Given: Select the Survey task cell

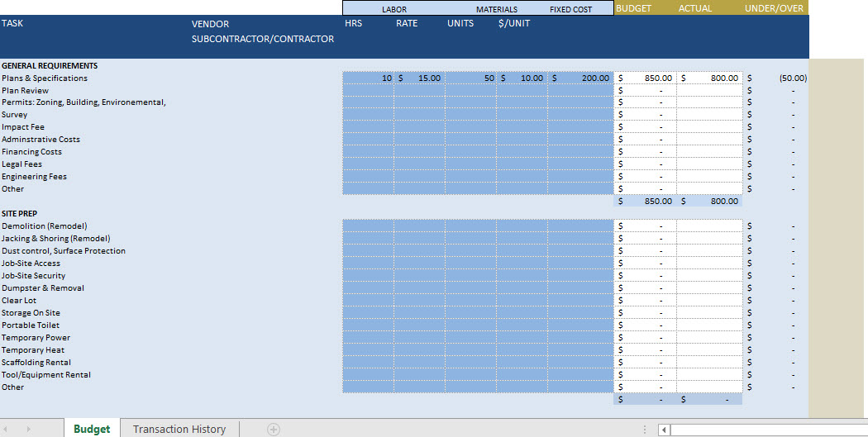Looking at the screenshot, I should [x=14, y=115].
